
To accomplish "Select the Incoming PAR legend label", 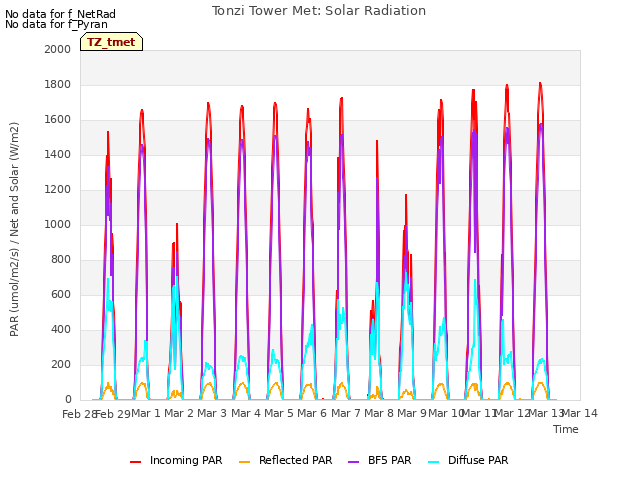I will tap(186, 460).
